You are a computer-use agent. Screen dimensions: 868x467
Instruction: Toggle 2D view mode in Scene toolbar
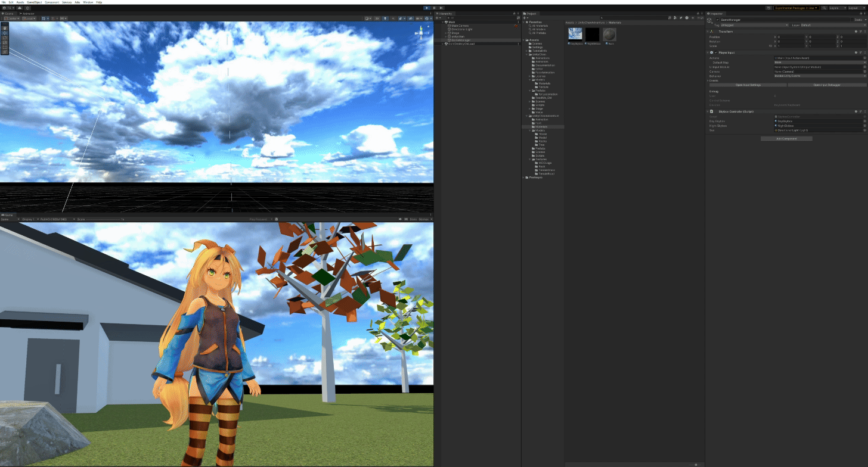point(377,18)
